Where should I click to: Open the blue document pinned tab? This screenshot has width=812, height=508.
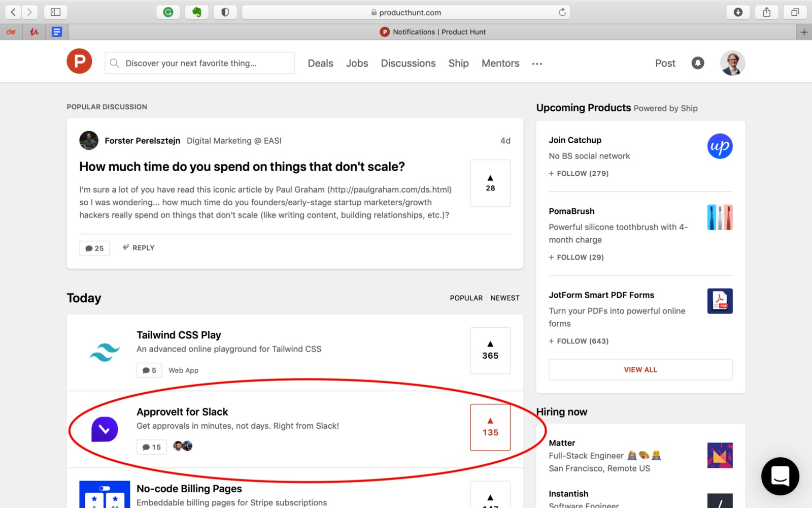(57, 32)
